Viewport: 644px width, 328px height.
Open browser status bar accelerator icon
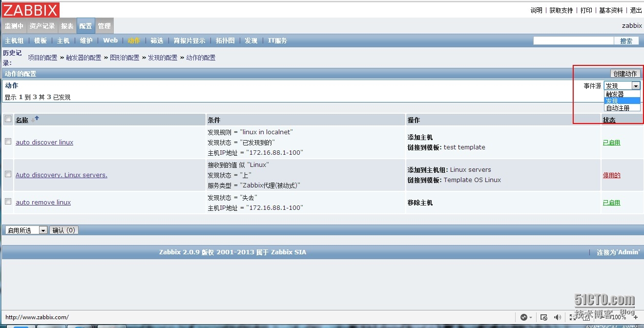click(524, 317)
